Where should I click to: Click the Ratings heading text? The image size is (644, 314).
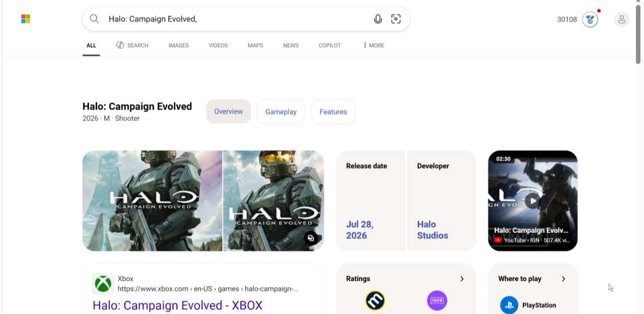point(358,279)
